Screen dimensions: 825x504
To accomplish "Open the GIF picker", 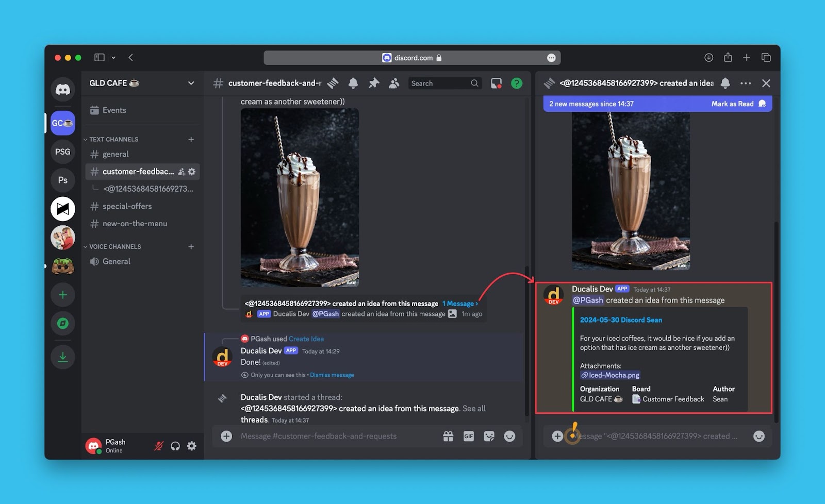I will (468, 436).
